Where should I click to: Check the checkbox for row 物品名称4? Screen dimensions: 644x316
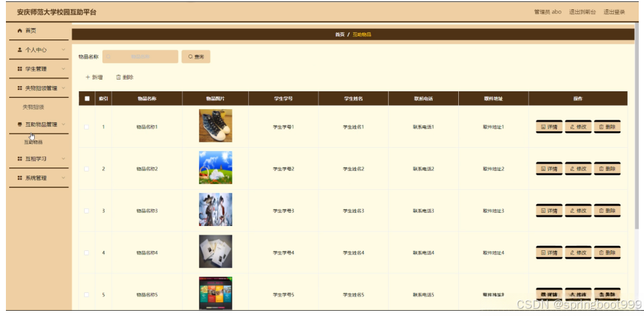pos(86,253)
